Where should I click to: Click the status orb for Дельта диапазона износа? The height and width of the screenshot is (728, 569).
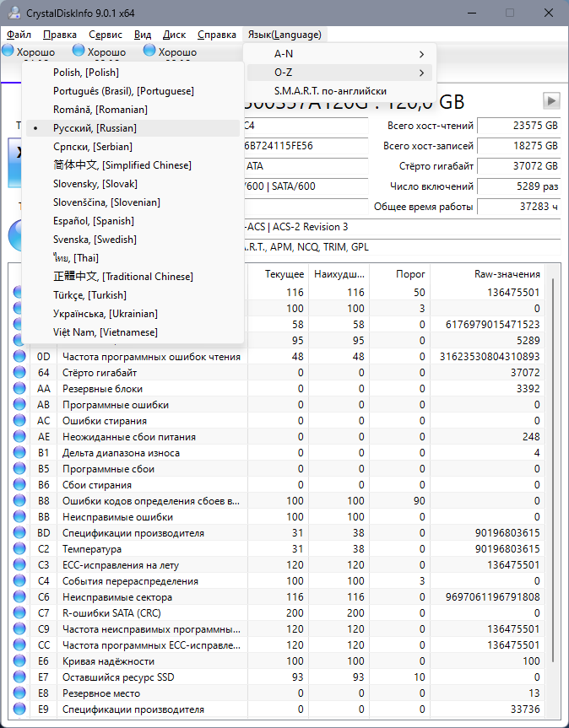tap(19, 452)
